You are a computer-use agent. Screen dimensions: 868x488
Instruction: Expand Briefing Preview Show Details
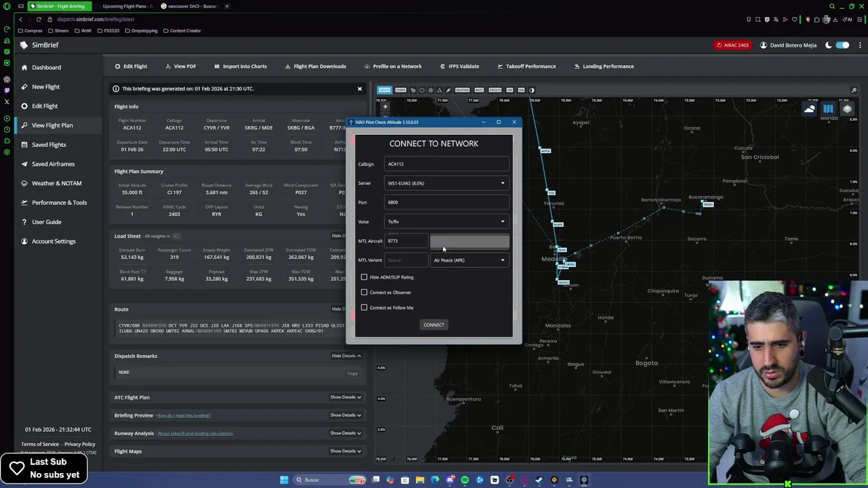tap(346, 415)
